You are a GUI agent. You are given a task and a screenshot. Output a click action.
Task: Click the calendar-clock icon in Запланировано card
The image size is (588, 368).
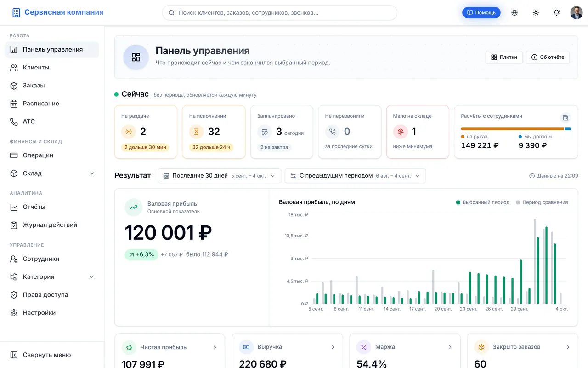point(265,132)
